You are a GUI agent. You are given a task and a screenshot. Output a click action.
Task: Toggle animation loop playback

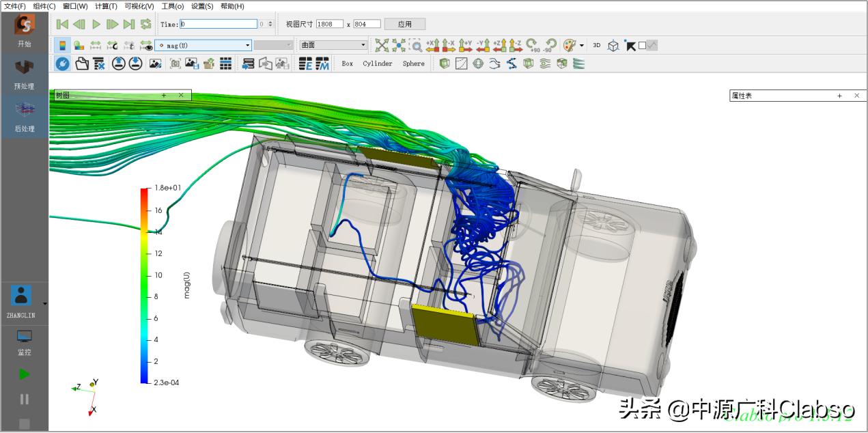pos(145,24)
